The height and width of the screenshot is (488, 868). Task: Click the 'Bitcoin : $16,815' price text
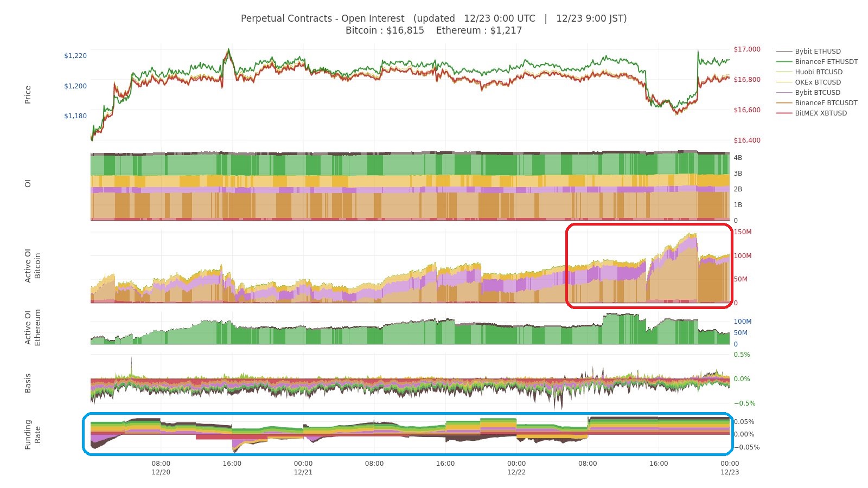385,30
